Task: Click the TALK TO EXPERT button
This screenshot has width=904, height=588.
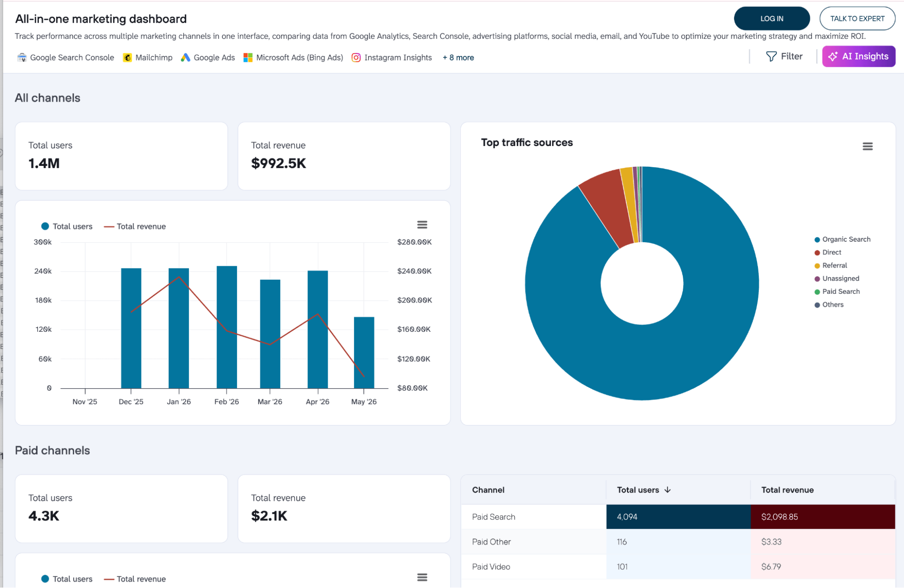Action: tap(857, 19)
